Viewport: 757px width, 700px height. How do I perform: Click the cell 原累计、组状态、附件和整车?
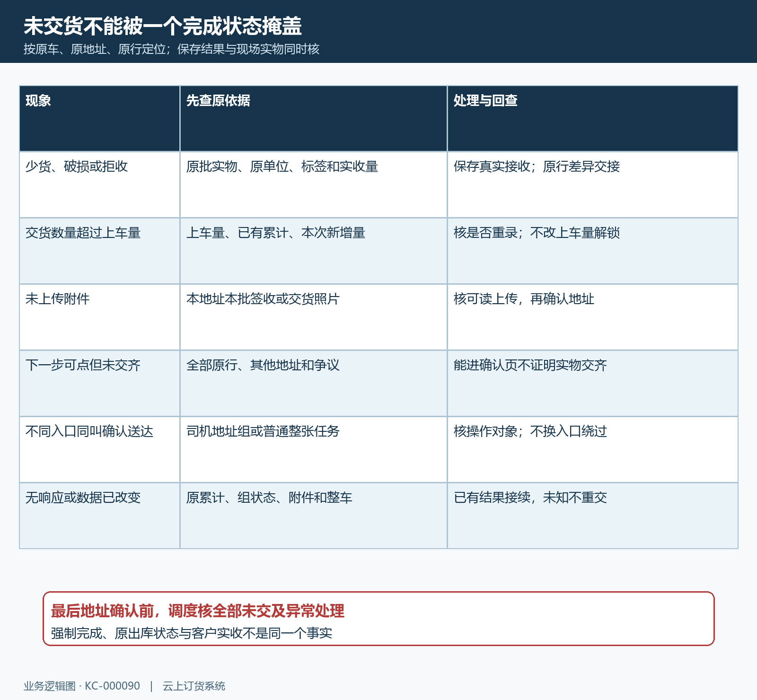pyautogui.click(x=313, y=516)
